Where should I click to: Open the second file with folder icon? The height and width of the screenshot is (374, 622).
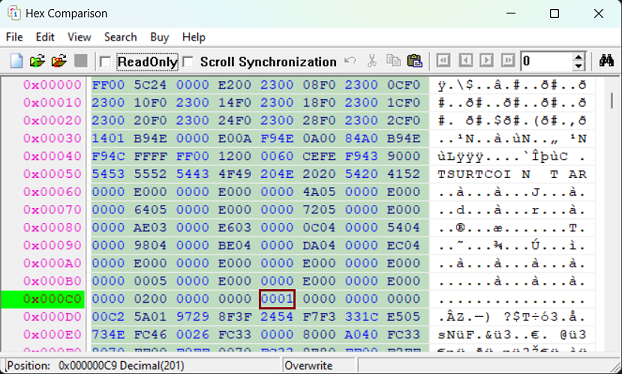coord(59,61)
